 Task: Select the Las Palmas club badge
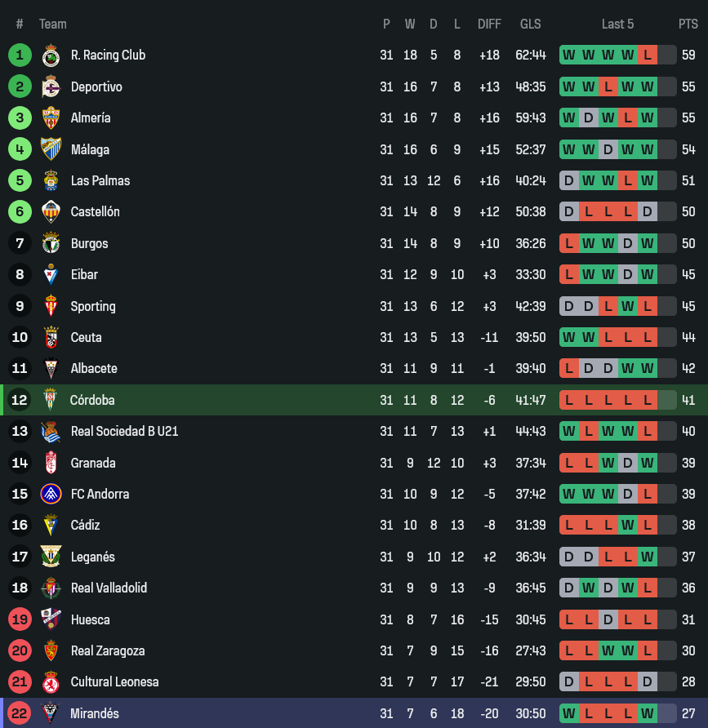click(51, 180)
